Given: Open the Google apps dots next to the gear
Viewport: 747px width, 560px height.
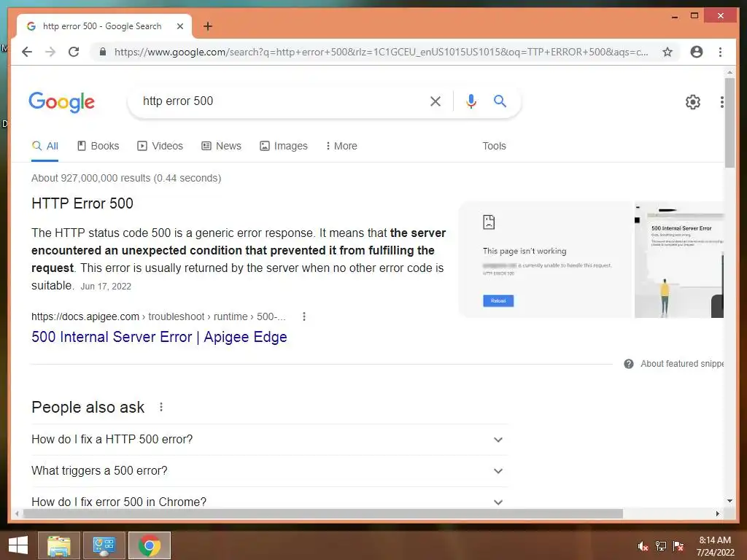Looking at the screenshot, I should 722,102.
